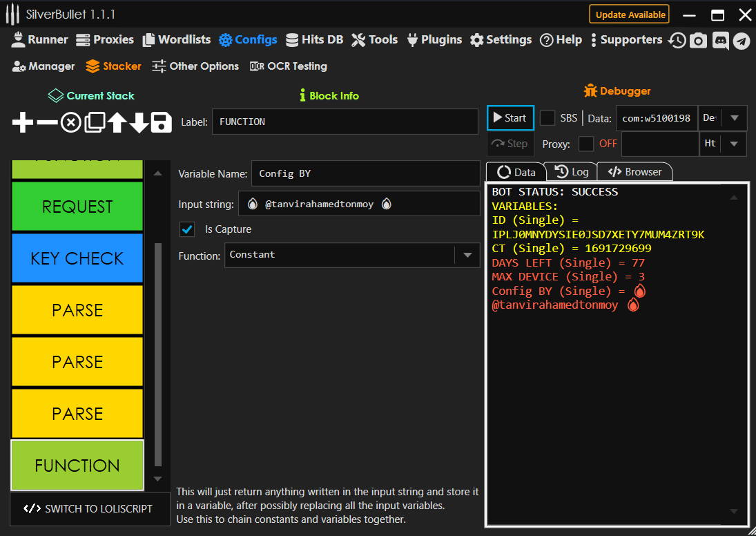
Task: Move block up with up arrow
Action: [x=117, y=123]
